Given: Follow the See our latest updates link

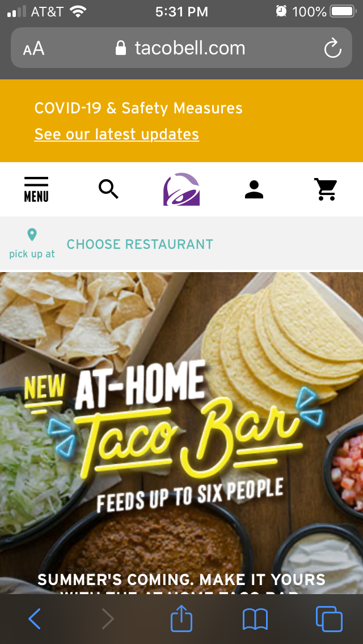Looking at the screenshot, I should (117, 134).
